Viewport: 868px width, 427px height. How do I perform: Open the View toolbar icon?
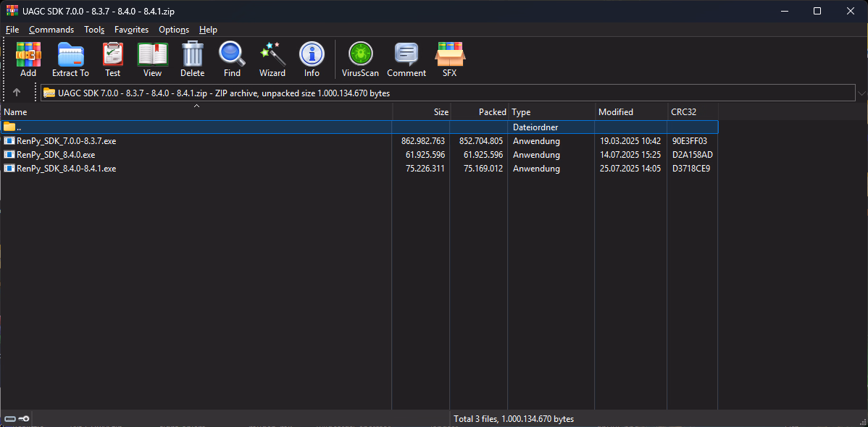pos(152,59)
